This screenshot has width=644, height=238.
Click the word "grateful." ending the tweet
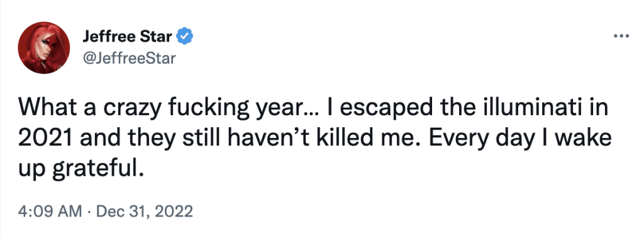coord(97,169)
